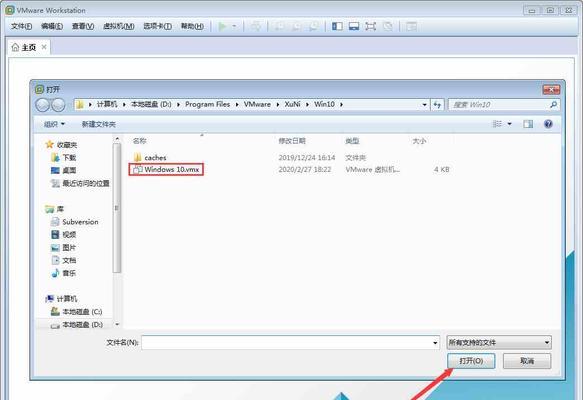The width and height of the screenshot is (583, 400).
Task: Select the Windows 10.vmx file
Action: [166, 170]
